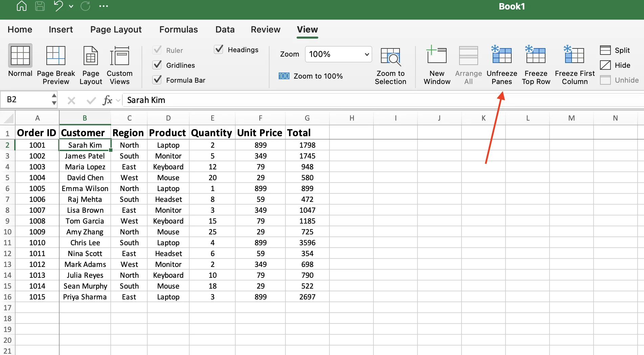
Task: Open the Zoom percentage dropdown
Action: [366, 54]
